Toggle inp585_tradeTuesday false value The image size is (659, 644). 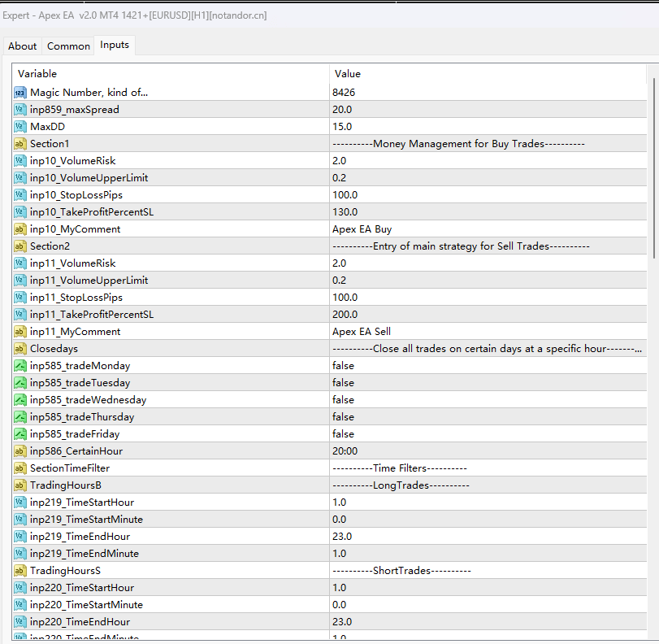pos(343,383)
